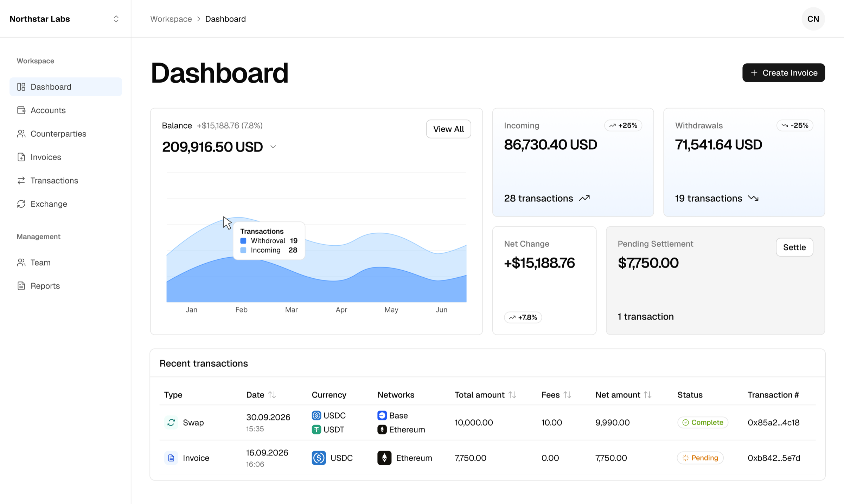This screenshot has width=844, height=504.
Task: Click the Dashboard grid icon in sidebar
Action: point(21,87)
